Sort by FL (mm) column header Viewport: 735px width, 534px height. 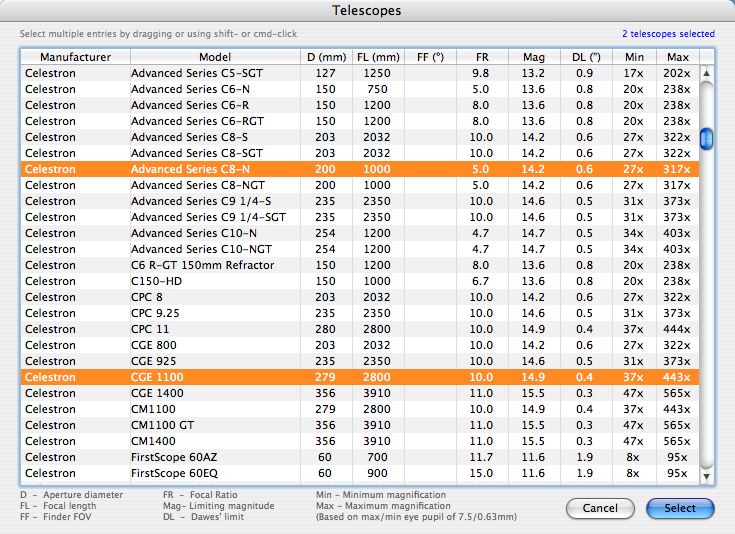click(x=378, y=57)
